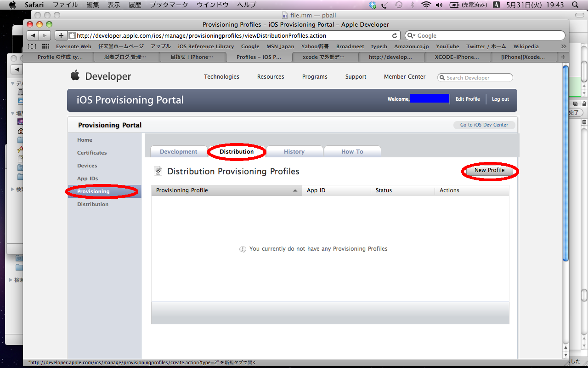Open a new tab with the tab bar plus

pyautogui.click(x=563, y=57)
